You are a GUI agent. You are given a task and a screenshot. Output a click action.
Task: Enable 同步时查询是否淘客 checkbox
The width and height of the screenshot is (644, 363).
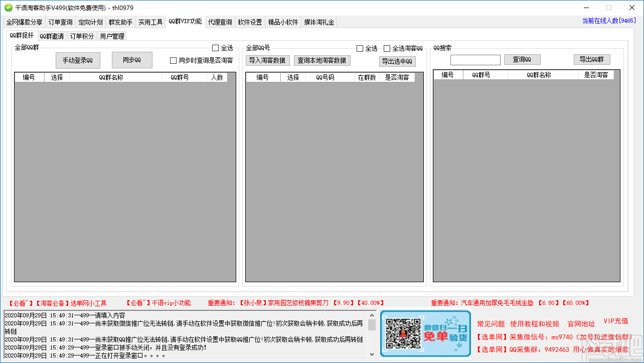pos(174,61)
